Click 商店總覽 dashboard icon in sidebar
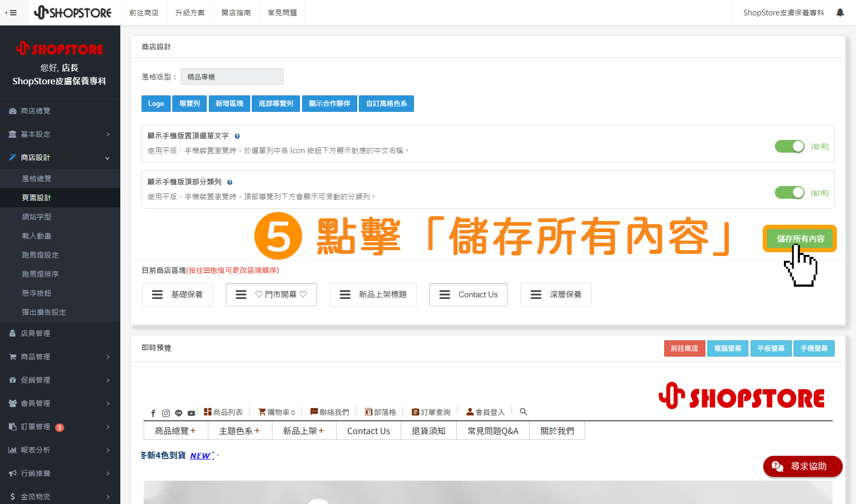The width and height of the screenshot is (856, 504). tap(13, 111)
